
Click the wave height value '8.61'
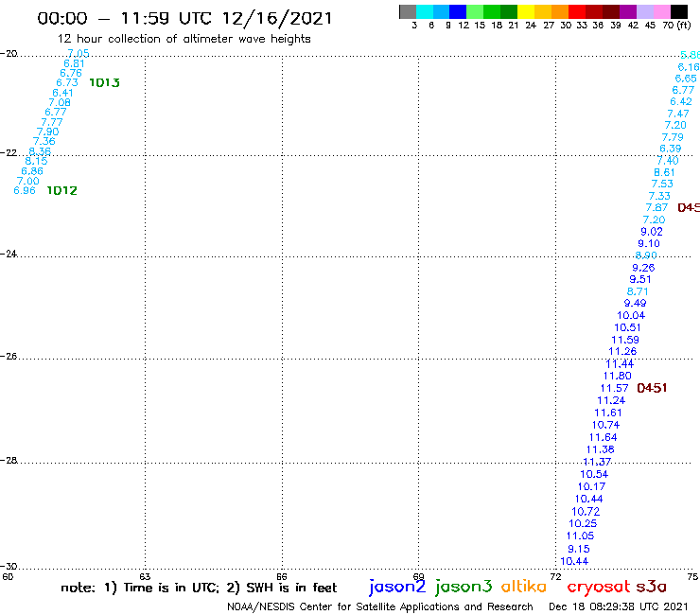(664, 172)
